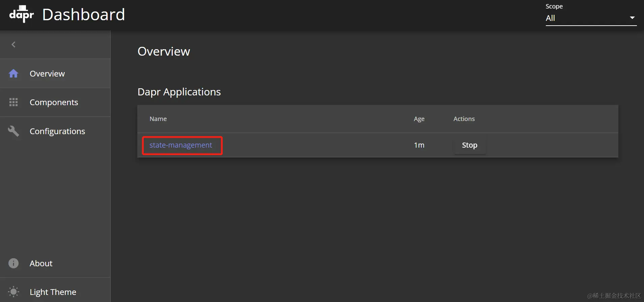Open the Overview menu item
The width and height of the screenshot is (644, 302).
(x=55, y=73)
